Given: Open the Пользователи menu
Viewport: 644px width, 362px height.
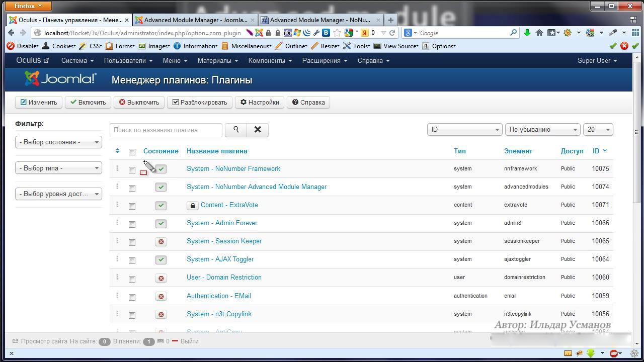Looking at the screenshot, I should tap(128, 60).
